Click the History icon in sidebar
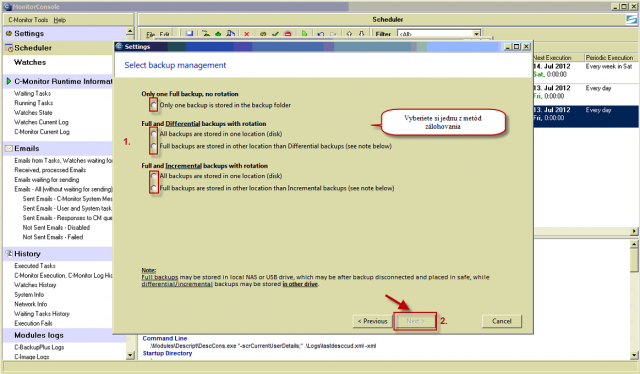The image size is (640, 374). tap(9, 254)
